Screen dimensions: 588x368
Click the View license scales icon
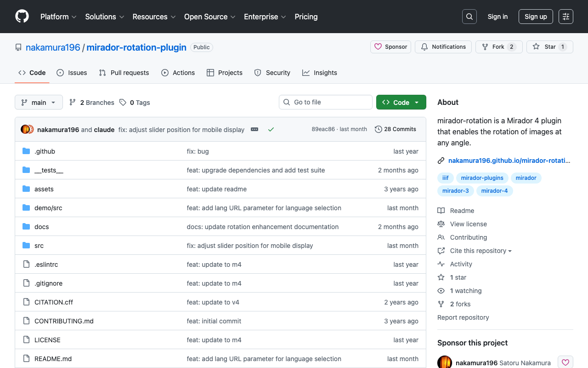click(x=441, y=224)
